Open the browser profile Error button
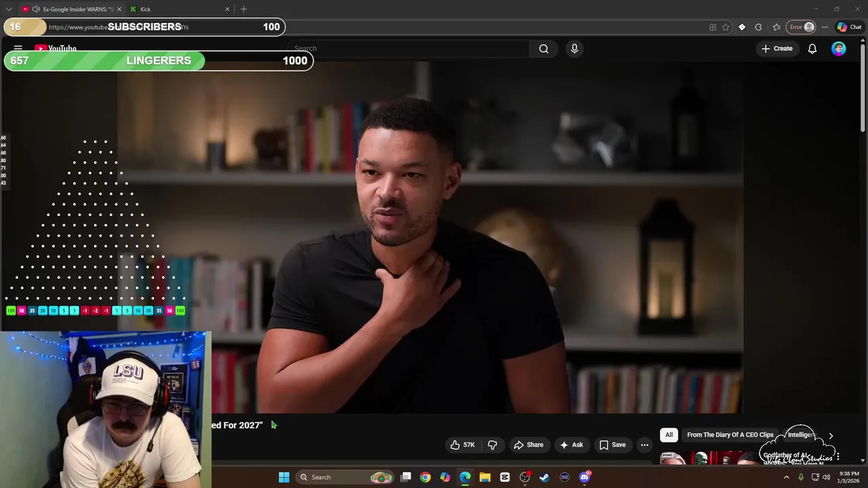Image resolution: width=868 pixels, height=488 pixels. pyautogui.click(x=801, y=27)
